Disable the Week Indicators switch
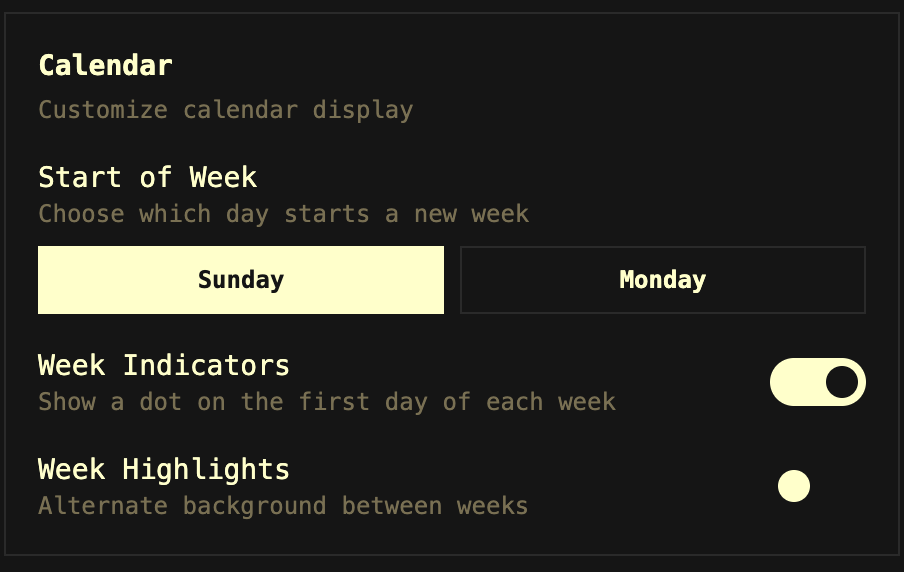Viewport: 904px width, 572px height. 817,382
